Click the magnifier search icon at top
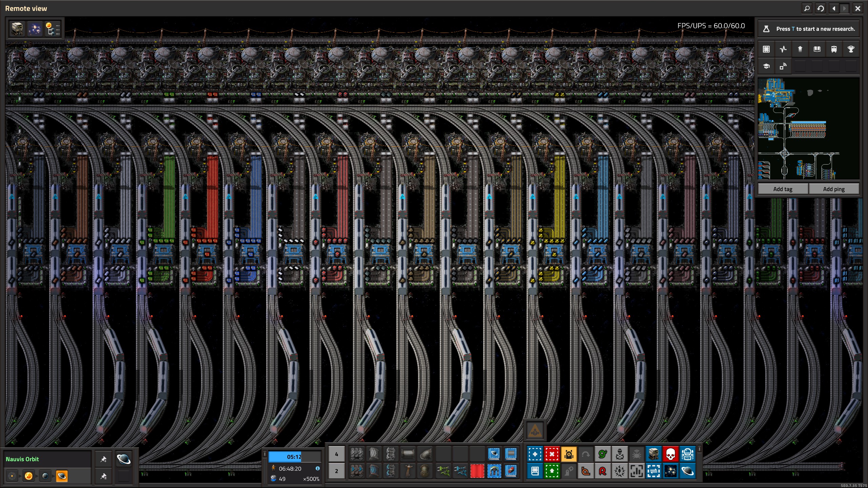This screenshot has width=868, height=488. (x=807, y=8)
